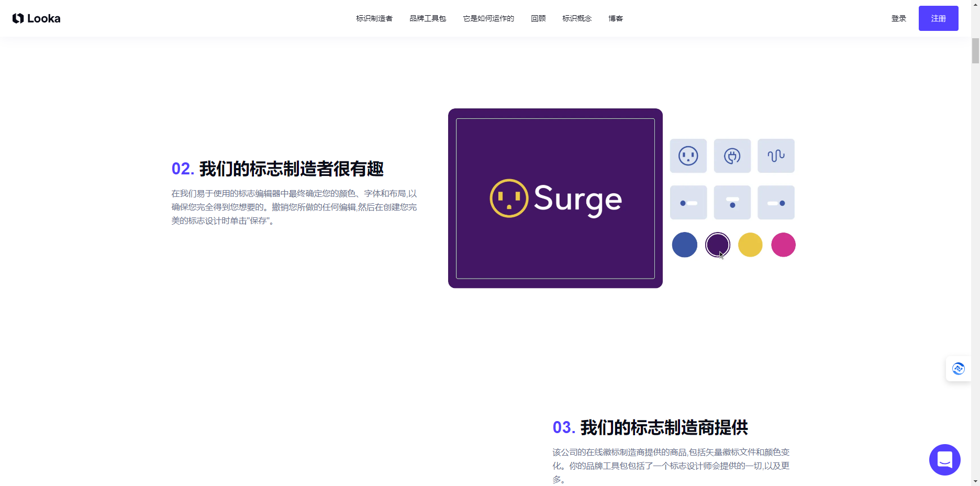Select the power plug symbol icon
The height and width of the screenshot is (486, 980).
pyautogui.click(x=732, y=156)
